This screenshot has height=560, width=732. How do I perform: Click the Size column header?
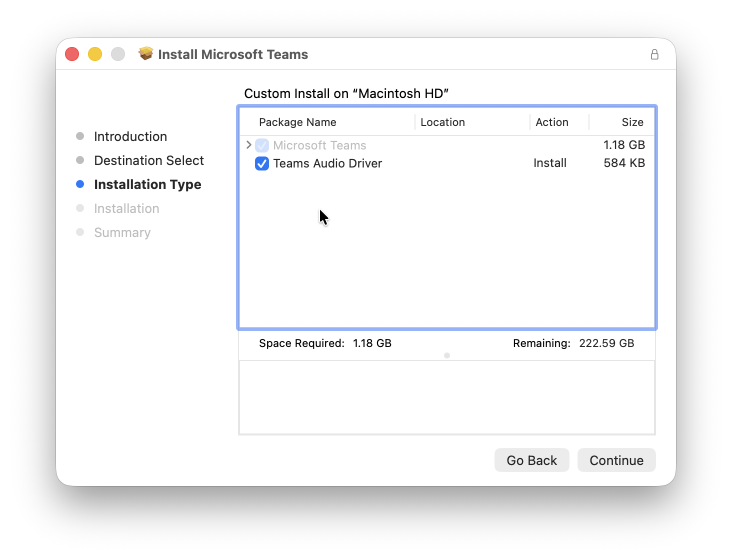point(632,122)
